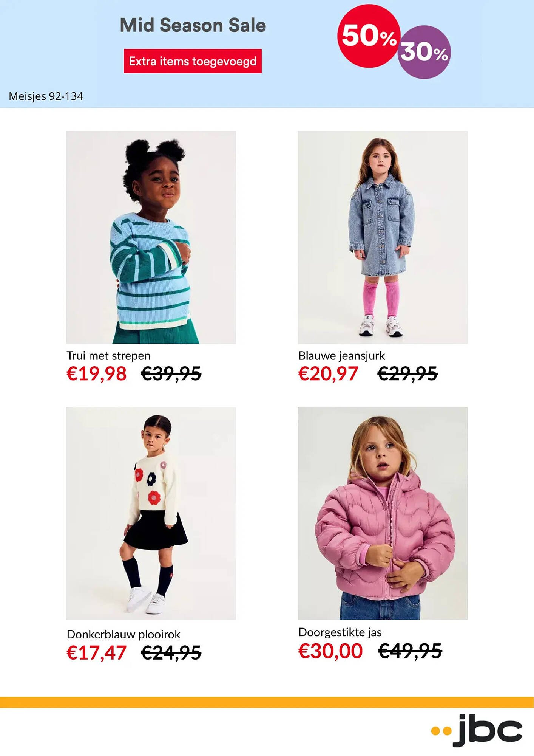534x756 pixels.
Task: Open the pink quilted jacket photo
Action: tap(383, 513)
